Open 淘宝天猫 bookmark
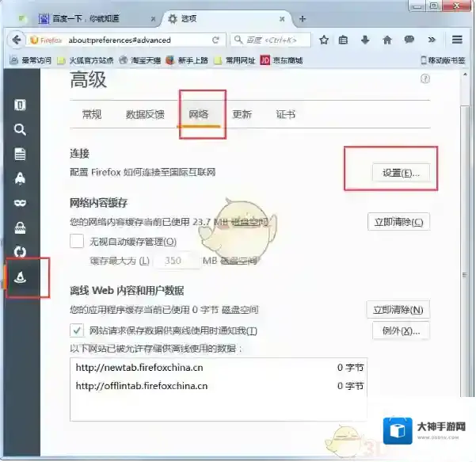Screen dimensions: 476x462 [x=140, y=60]
